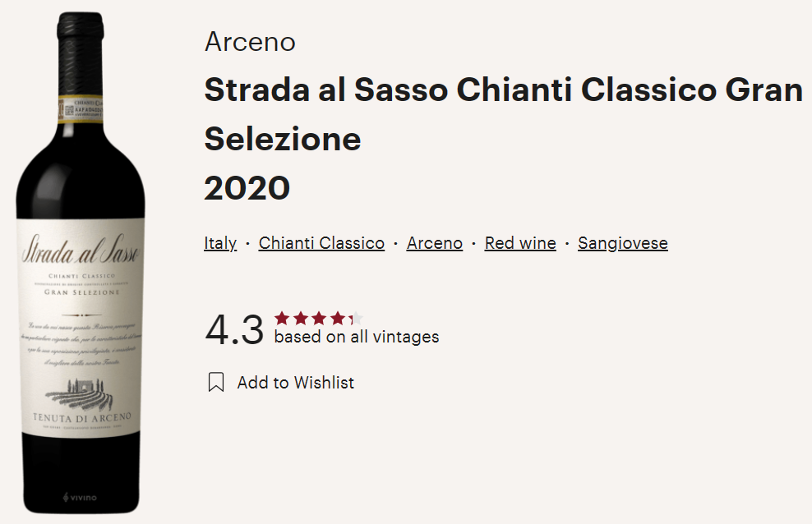
Task: Click the bookmark wishlist icon
Action: tap(216, 382)
